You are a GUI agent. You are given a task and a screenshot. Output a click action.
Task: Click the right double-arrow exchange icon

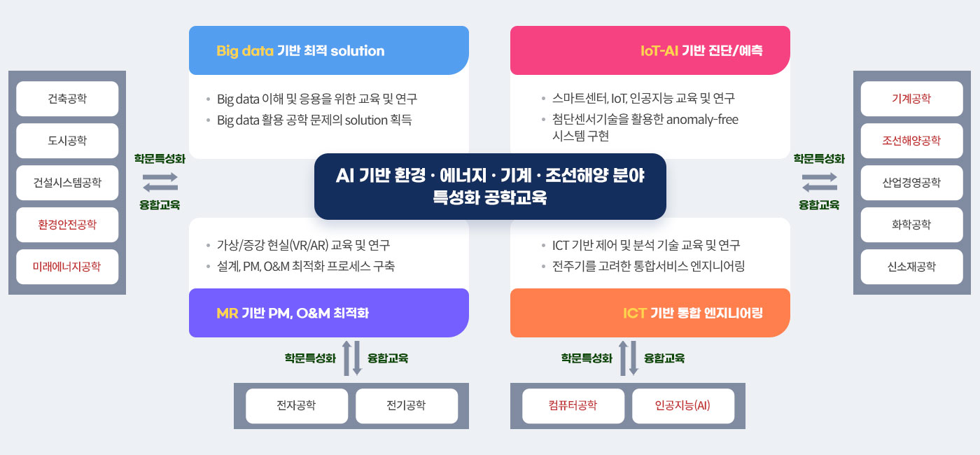(819, 182)
